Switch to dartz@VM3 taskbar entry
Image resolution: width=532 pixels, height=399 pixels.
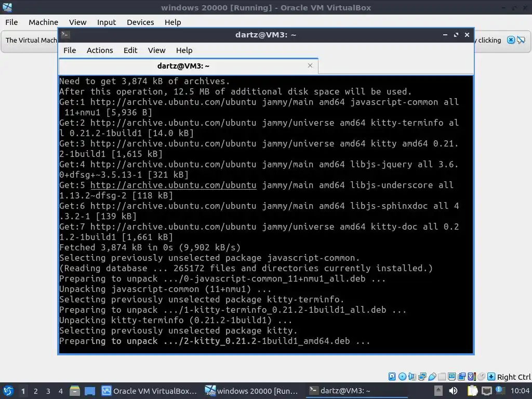pyautogui.click(x=356, y=391)
